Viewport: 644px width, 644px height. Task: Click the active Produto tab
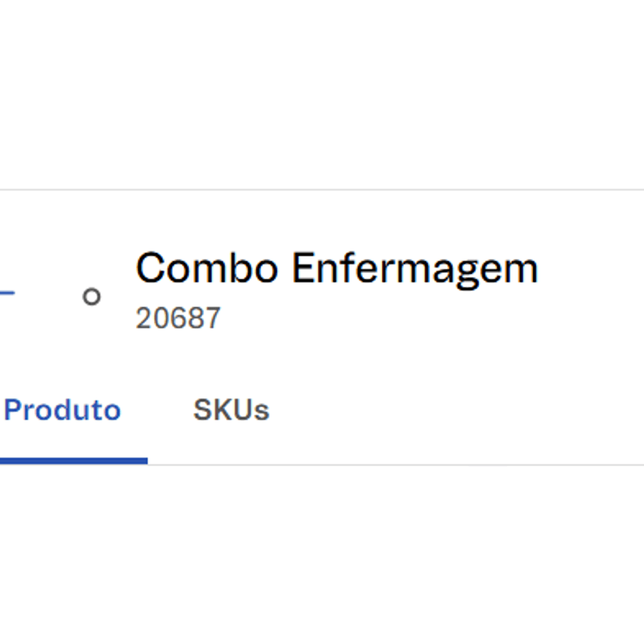(62, 410)
